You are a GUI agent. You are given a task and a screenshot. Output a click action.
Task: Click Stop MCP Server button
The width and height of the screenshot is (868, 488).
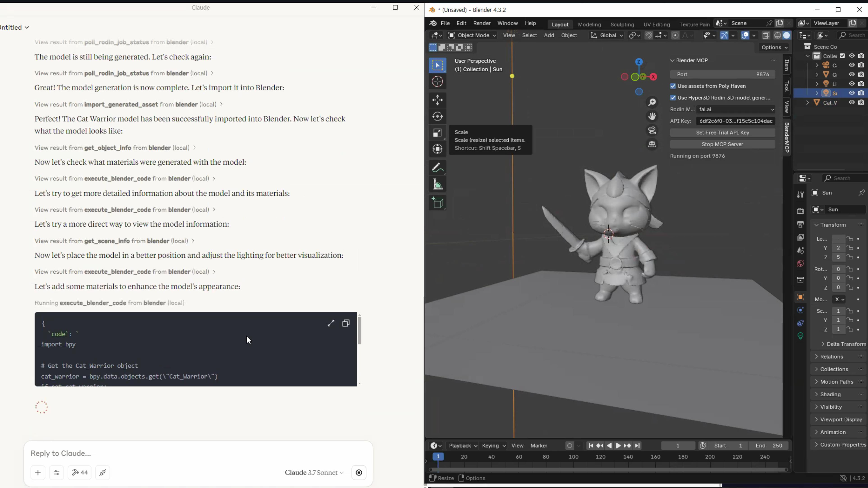(722, 144)
